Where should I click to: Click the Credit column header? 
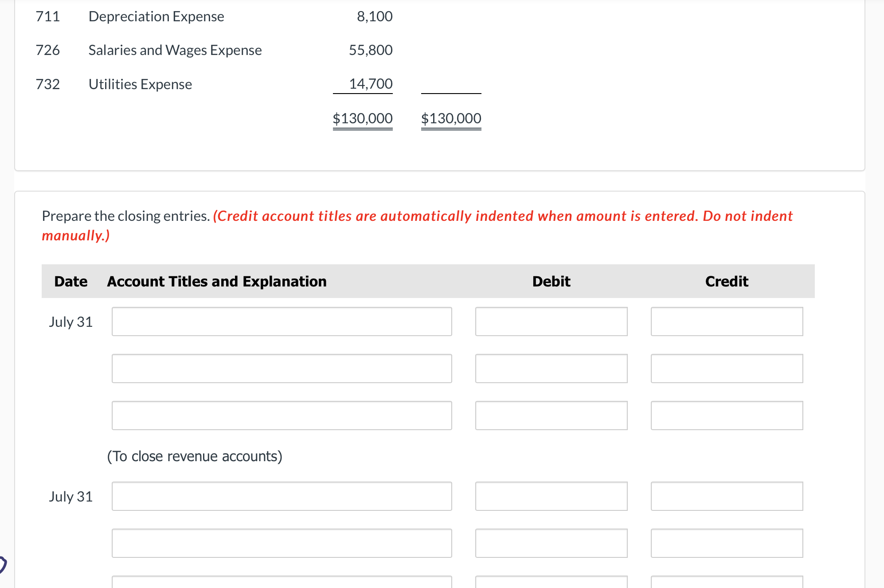click(726, 281)
